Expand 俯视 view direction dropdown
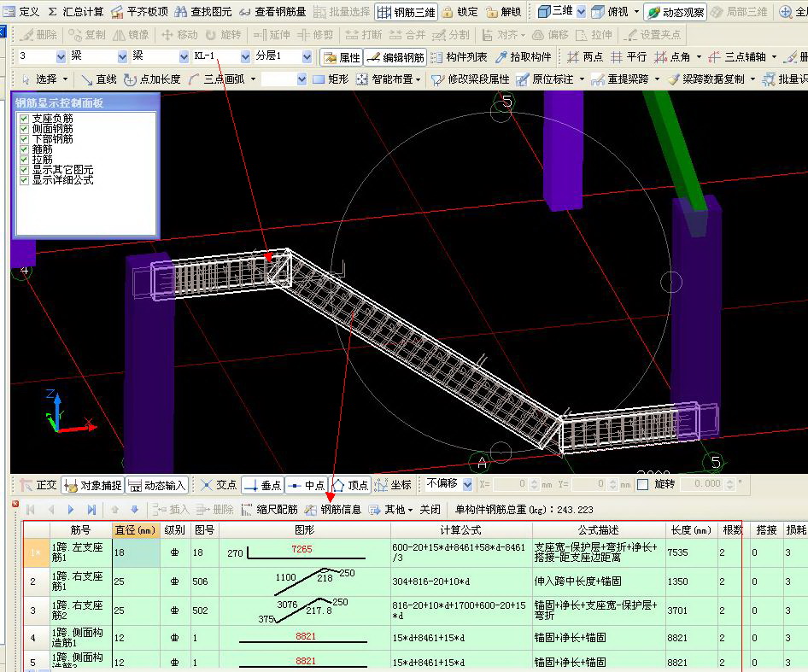The height and width of the screenshot is (672, 808). tap(637, 11)
